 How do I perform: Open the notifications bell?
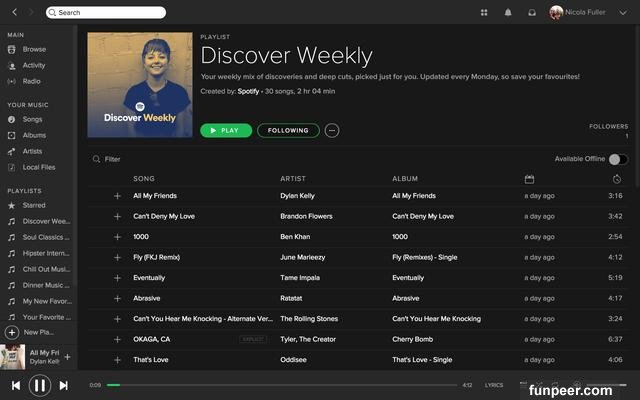click(508, 13)
